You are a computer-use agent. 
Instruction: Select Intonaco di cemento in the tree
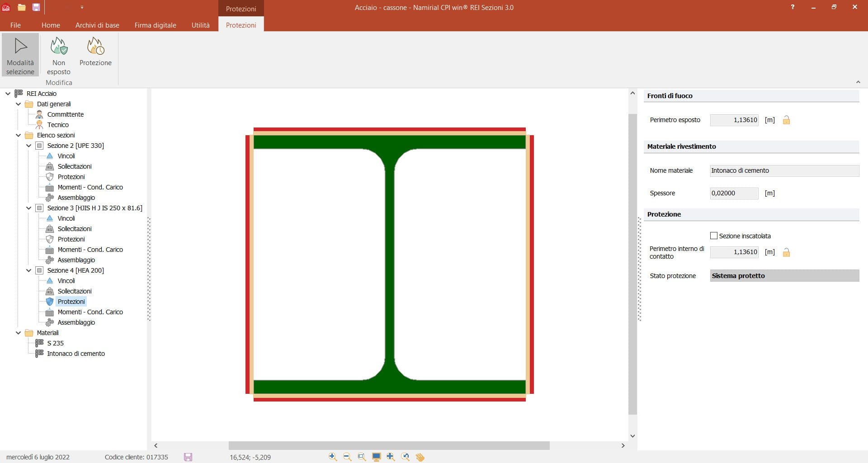coord(76,354)
